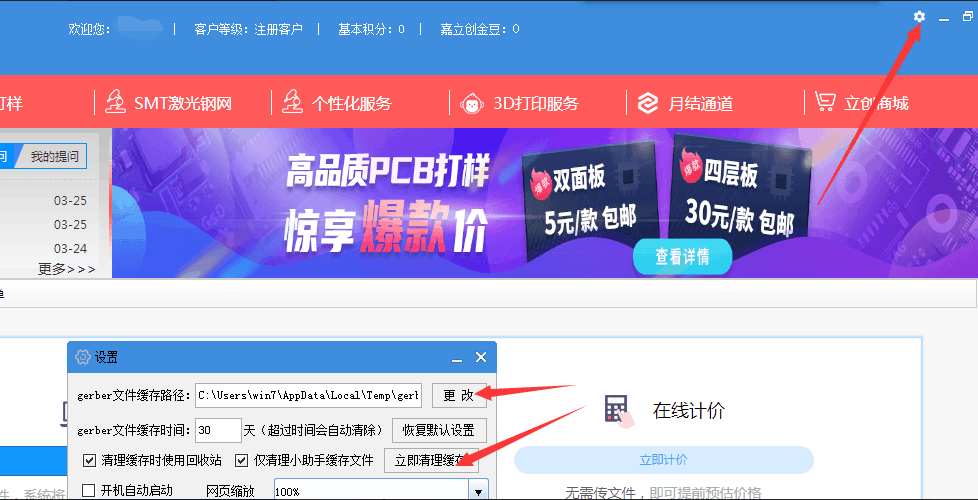Image resolution: width=978 pixels, height=500 pixels.
Task: Click the 100% zoom combo box field
Action: pyautogui.click(x=370, y=491)
